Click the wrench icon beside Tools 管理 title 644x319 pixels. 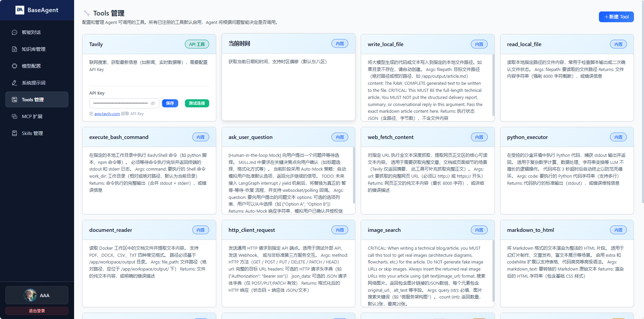[x=87, y=13]
